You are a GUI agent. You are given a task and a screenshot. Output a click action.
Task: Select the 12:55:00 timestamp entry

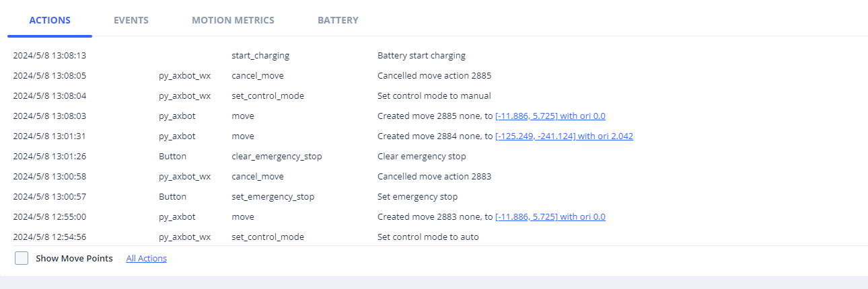(x=49, y=216)
